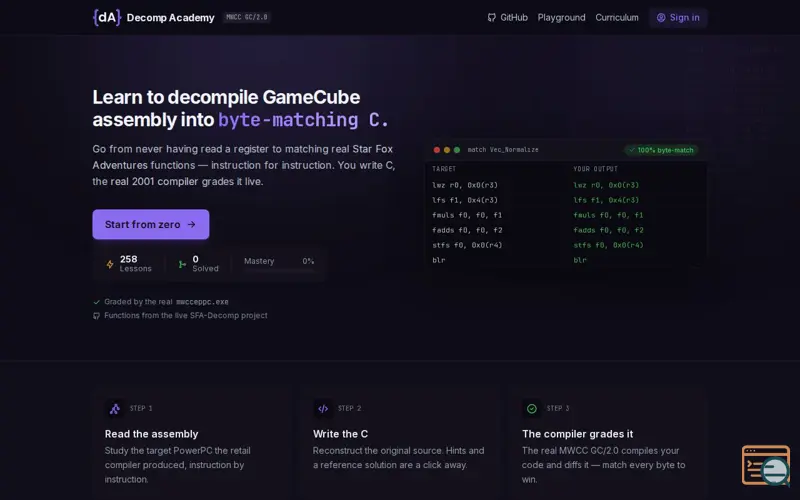
Task: Click the Step 1 tree icon
Action: tap(115, 409)
